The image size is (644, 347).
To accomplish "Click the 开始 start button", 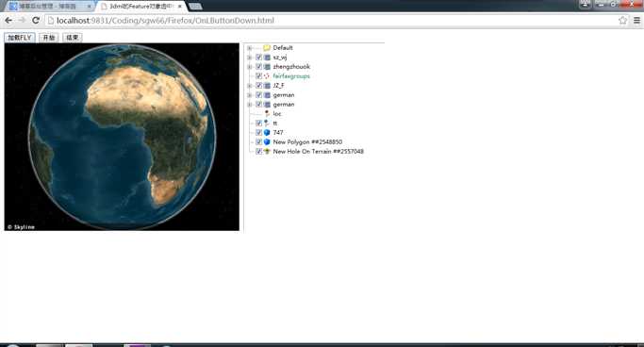I will (x=49, y=38).
